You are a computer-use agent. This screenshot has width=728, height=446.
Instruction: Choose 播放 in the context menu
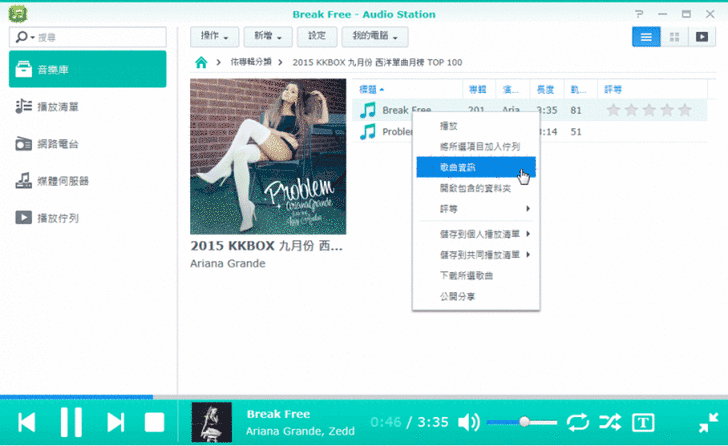(476, 126)
